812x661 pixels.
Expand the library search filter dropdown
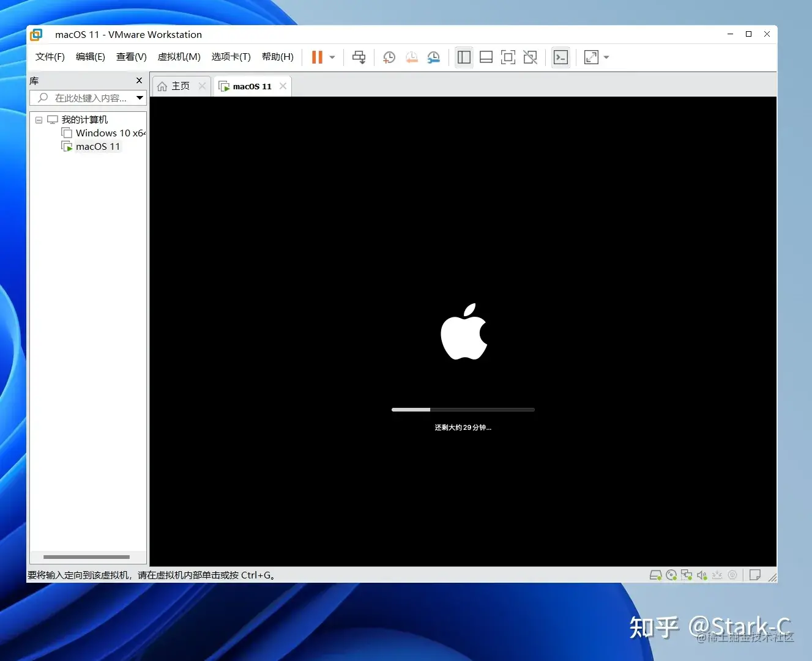140,98
